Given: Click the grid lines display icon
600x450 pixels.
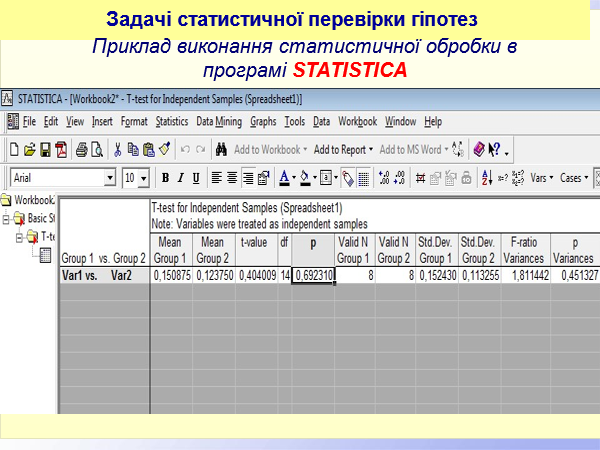Looking at the screenshot, I should coord(364,178).
